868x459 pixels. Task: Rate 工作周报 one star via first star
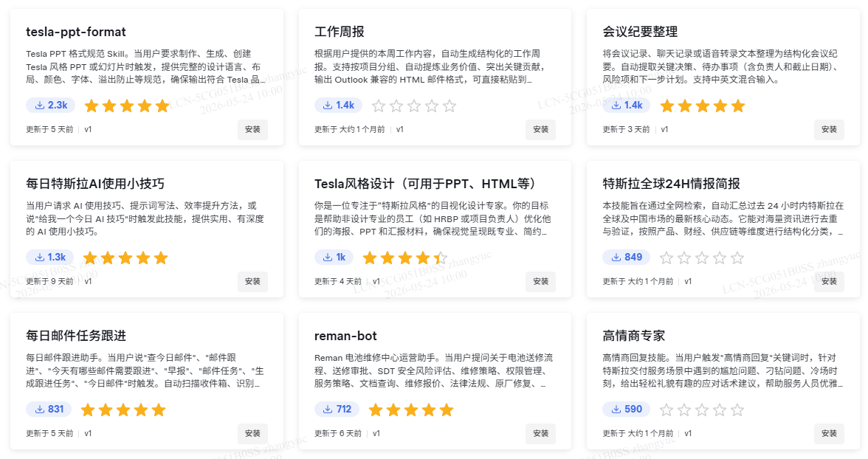[x=379, y=106]
